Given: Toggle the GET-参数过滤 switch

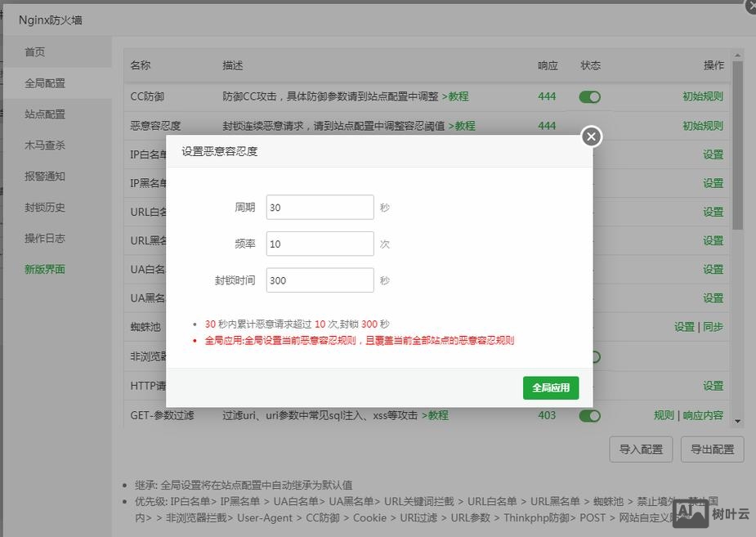Looking at the screenshot, I should click(x=589, y=415).
